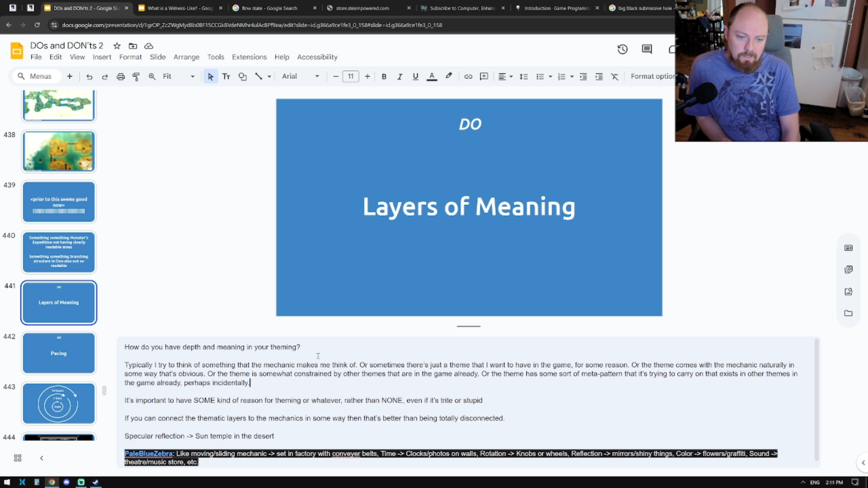Click the Undo icon in toolbar

click(x=89, y=76)
